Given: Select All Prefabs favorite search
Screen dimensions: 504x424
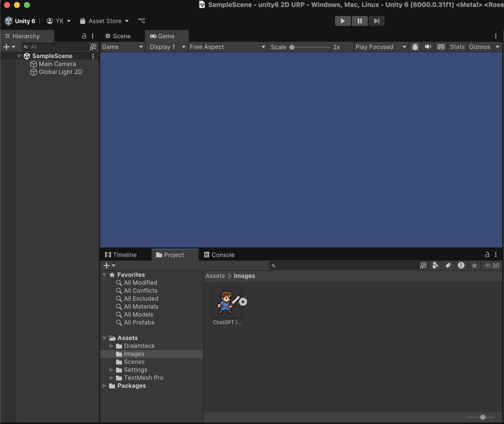Looking at the screenshot, I should (135, 322).
